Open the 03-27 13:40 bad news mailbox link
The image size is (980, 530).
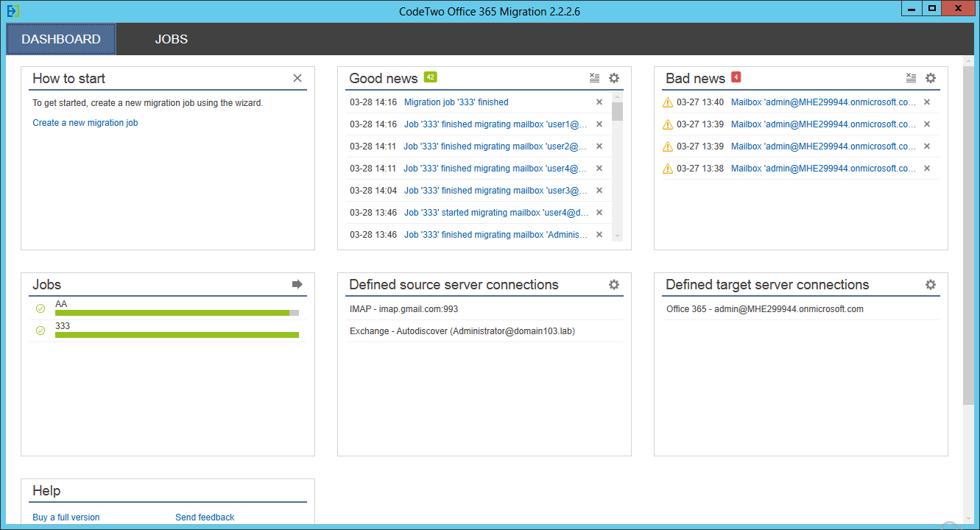point(824,102)
